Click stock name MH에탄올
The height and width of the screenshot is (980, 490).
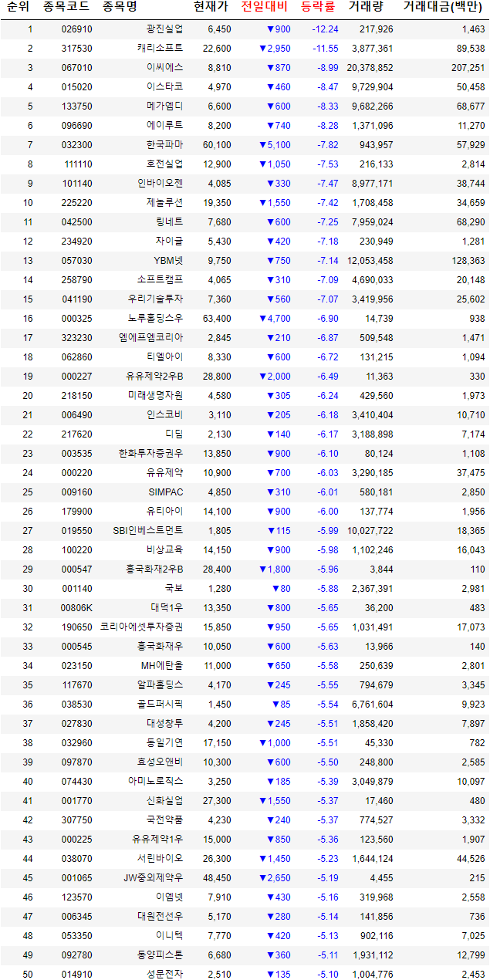point(161,666)
